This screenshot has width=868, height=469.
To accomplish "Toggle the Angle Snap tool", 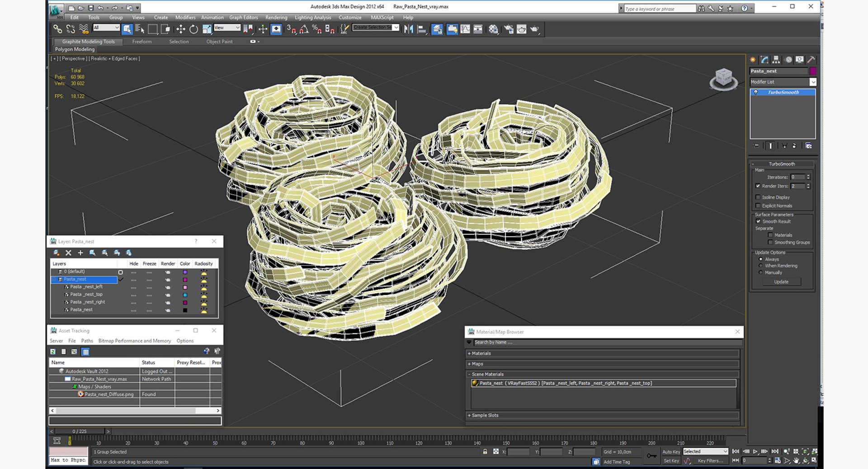I will 304,29.
